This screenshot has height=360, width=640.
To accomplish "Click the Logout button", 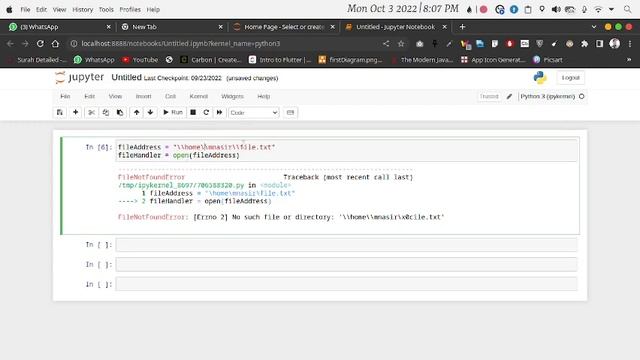I will pyautogui.click(x=570, y=78).
